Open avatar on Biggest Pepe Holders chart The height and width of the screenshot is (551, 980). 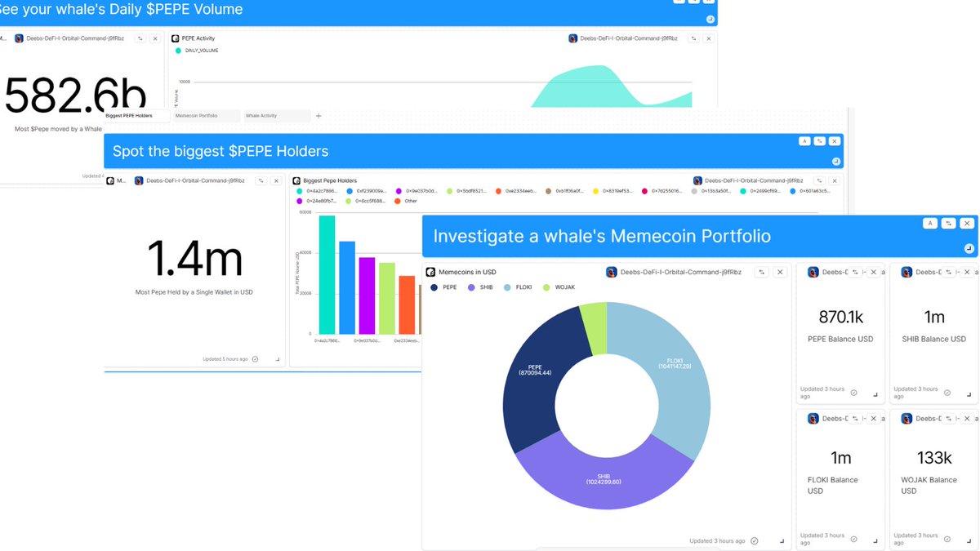coord(697,180)
